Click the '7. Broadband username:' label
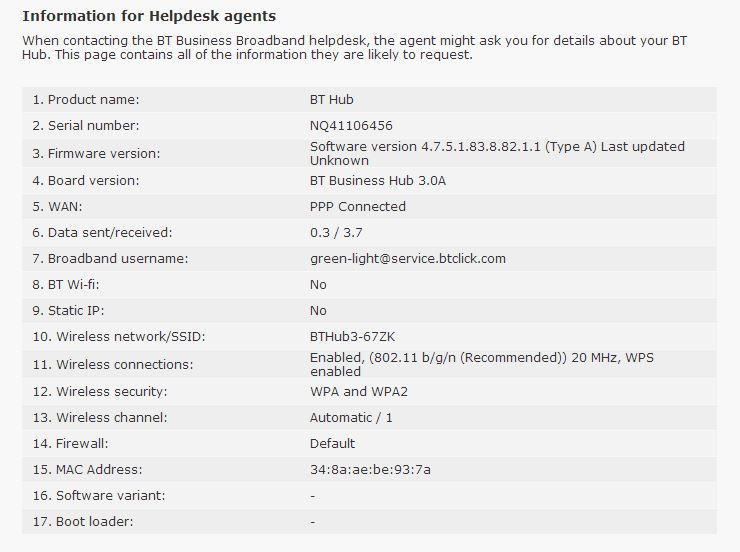 [110, 259]
